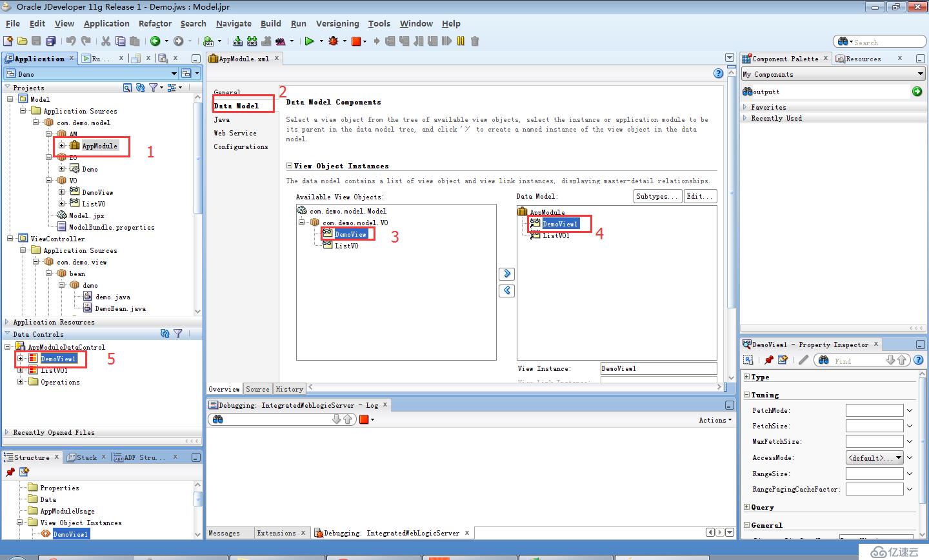Click the red pin icon in Property Inspector
The height and width of the screenshot is (560, 929).
coord(768,360)
